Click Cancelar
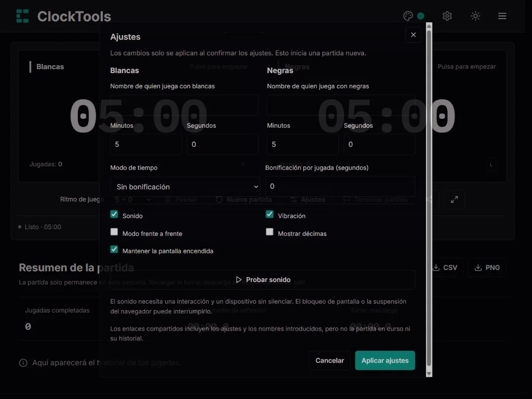This screenshot has width=532, height=399. click(x=329, y=360)
